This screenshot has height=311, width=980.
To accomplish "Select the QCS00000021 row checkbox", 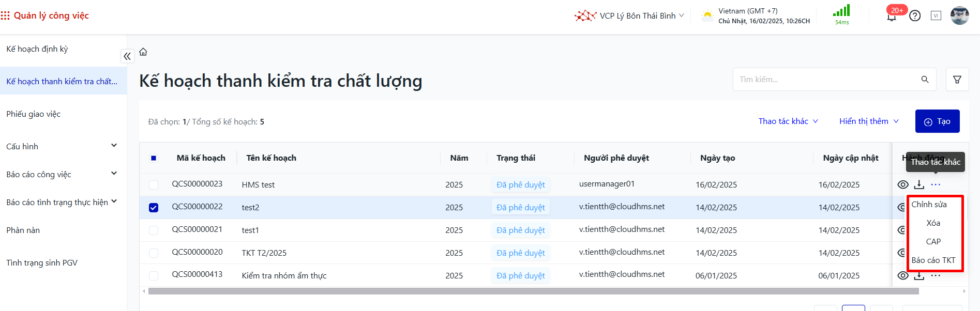I will [x=154, y=230].
